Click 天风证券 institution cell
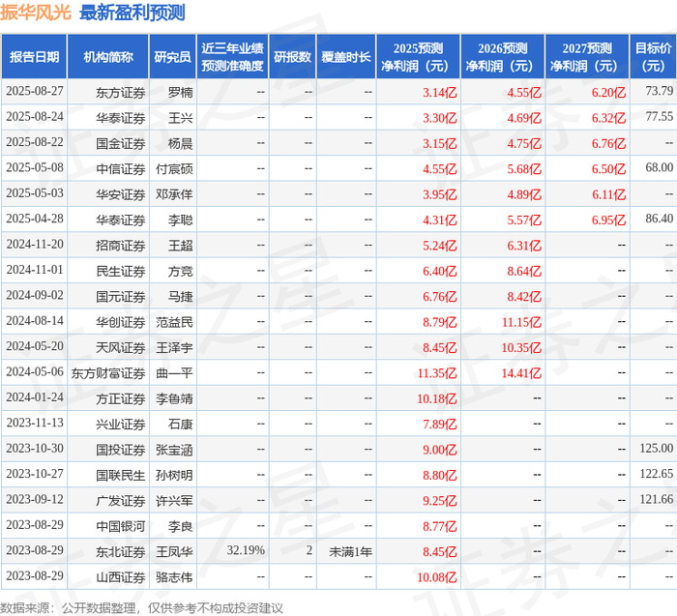This screenshot has width=677, height=616. click(x=121, y=346)
